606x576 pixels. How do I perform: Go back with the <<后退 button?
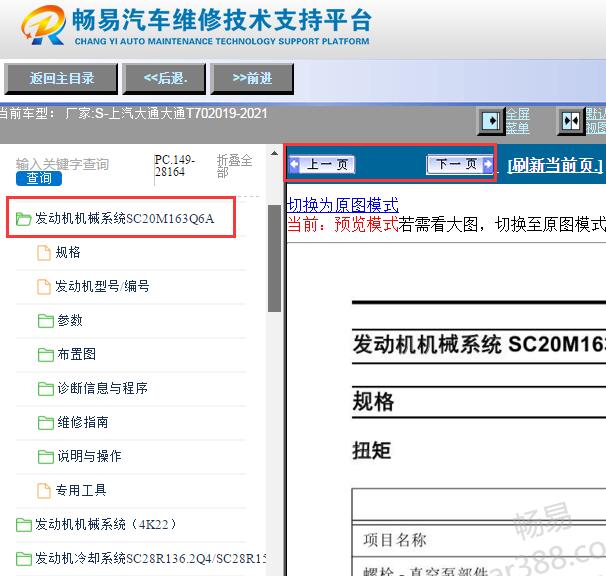(164, 79)
